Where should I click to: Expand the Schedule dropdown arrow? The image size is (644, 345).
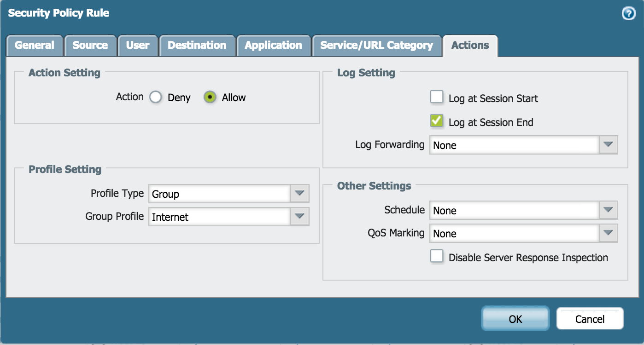pos(608,210)
